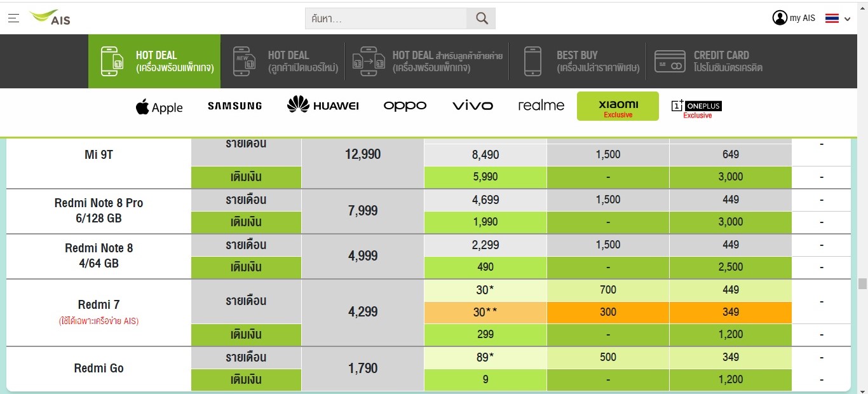
Task: Select the OPPO brand logo
Action: 405,106
